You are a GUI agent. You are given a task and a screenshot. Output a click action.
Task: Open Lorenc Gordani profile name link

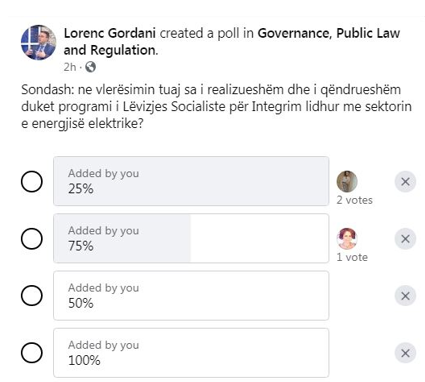[110, 33]
